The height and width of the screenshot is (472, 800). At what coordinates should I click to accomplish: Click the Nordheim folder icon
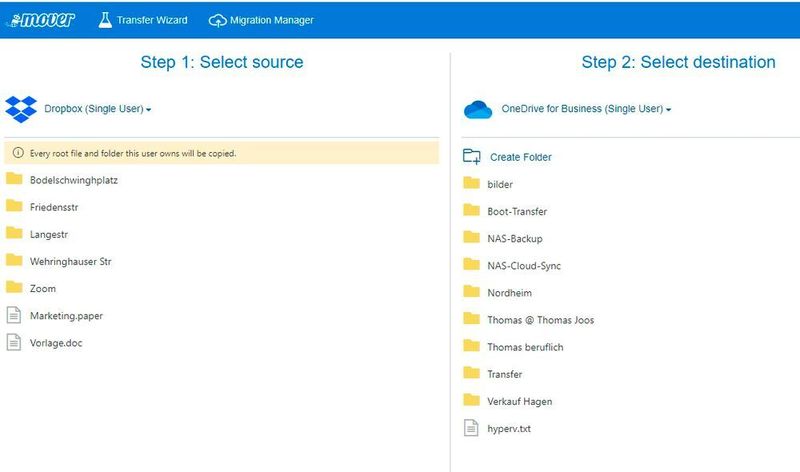click(x=471, y=291)
